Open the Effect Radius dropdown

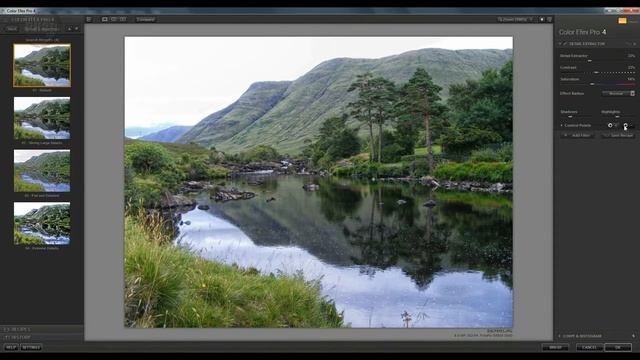tap(618, 93)
